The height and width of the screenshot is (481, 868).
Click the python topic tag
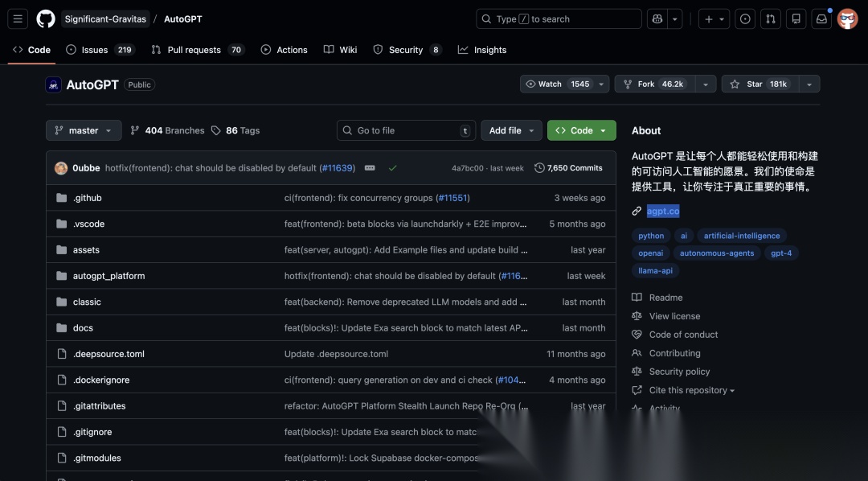tap(651, 236)
